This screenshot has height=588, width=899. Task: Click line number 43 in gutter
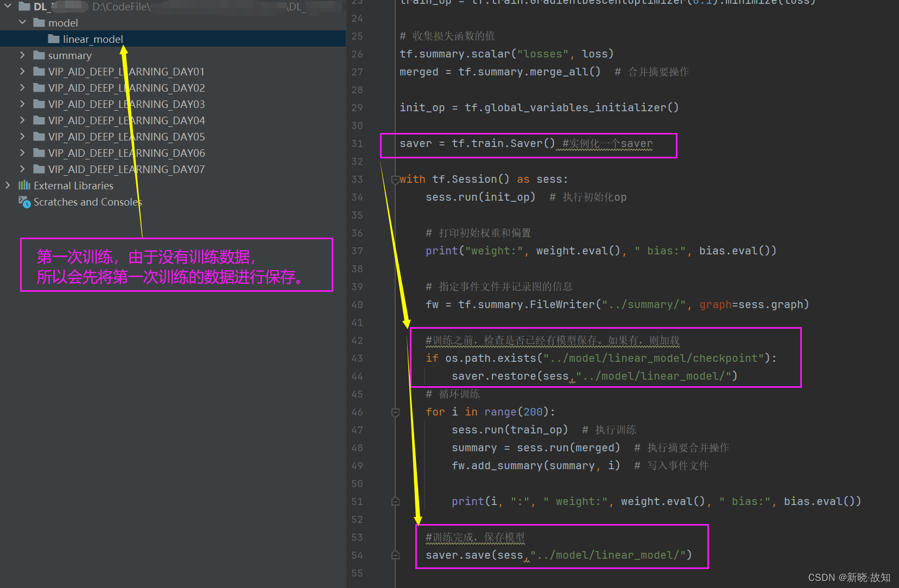tap(357, 359)
